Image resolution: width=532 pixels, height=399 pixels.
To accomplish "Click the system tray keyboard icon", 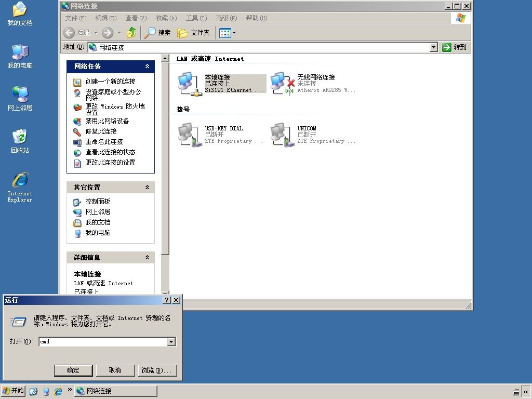I will (x=516, y=392).
